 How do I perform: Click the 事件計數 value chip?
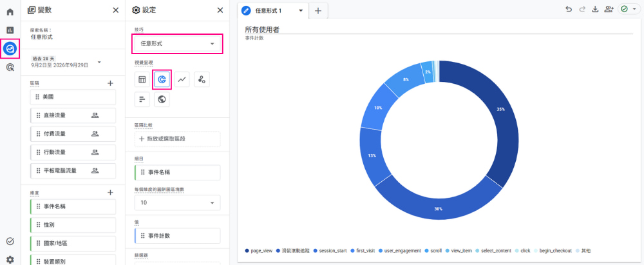[178, 236]
